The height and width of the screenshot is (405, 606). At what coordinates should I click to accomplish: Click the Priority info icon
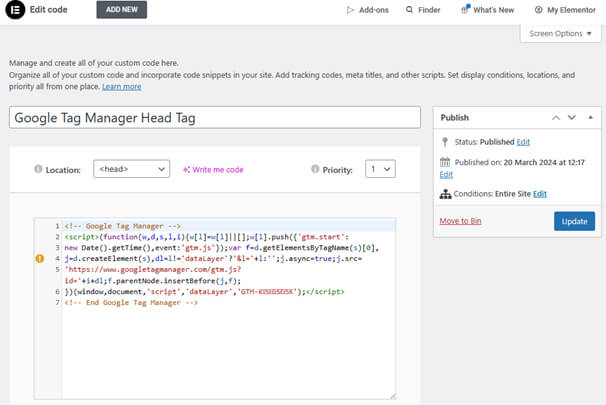coord(315,169)
